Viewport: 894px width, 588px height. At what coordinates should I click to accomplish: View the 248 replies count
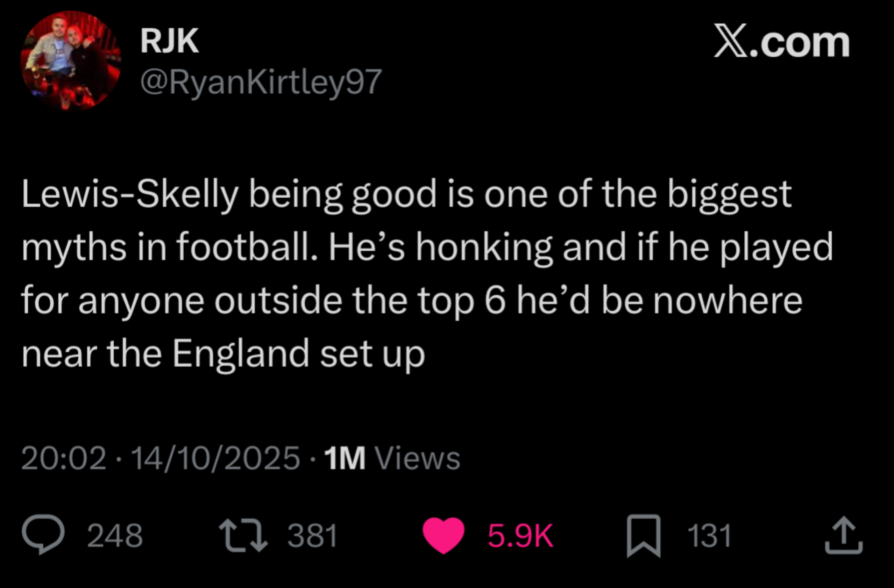[x=115, y=536]
